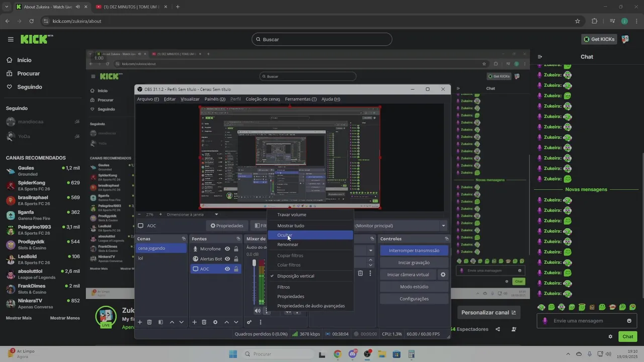Open Arquivo menu in OBS
Image resolution: width=644 pixels, height=362 pixels.
tap(148, 99)
